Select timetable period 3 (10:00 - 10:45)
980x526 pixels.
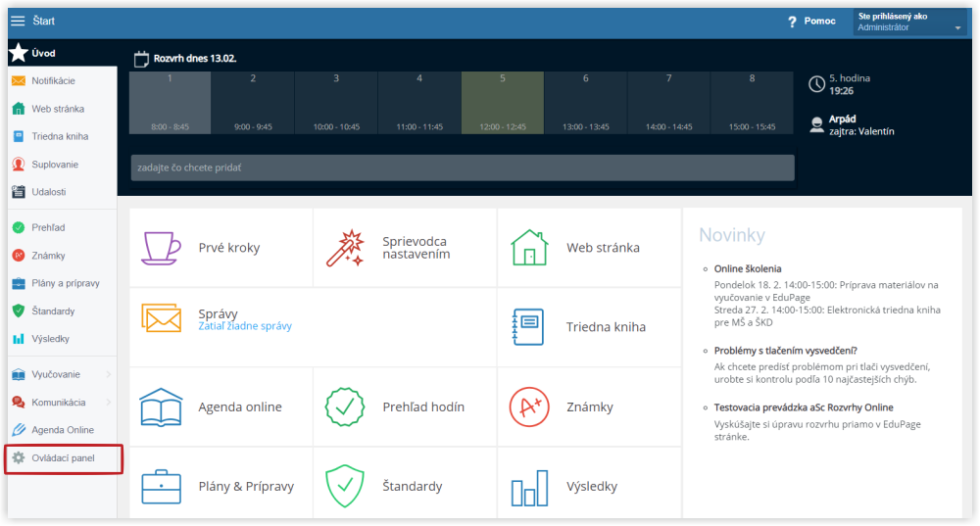tap(336, 103)
